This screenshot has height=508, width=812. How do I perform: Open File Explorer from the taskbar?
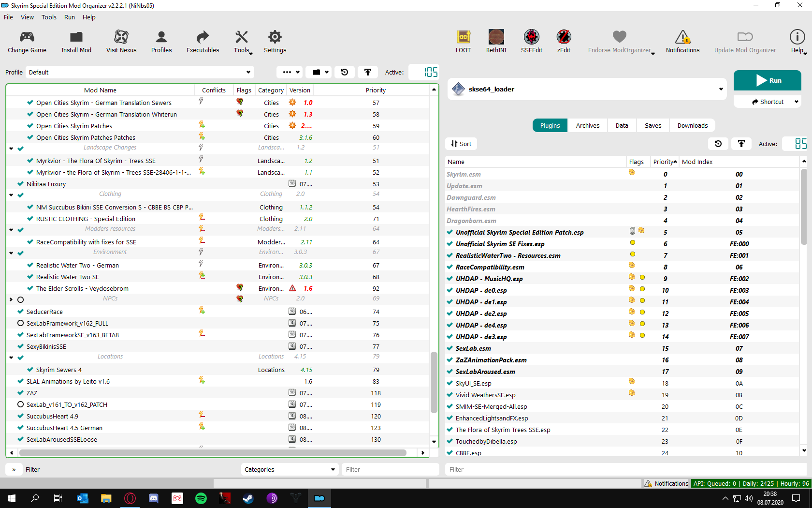point(106,498)
